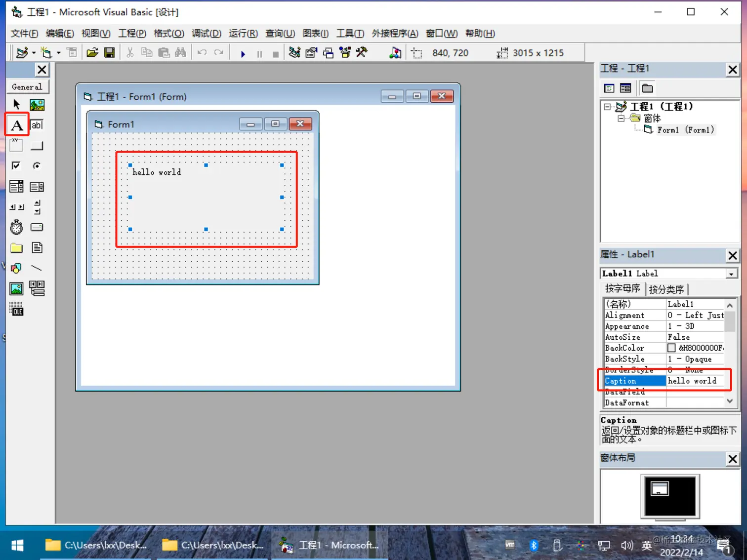Open the Add Form dropdown arrow

[58, 53]
